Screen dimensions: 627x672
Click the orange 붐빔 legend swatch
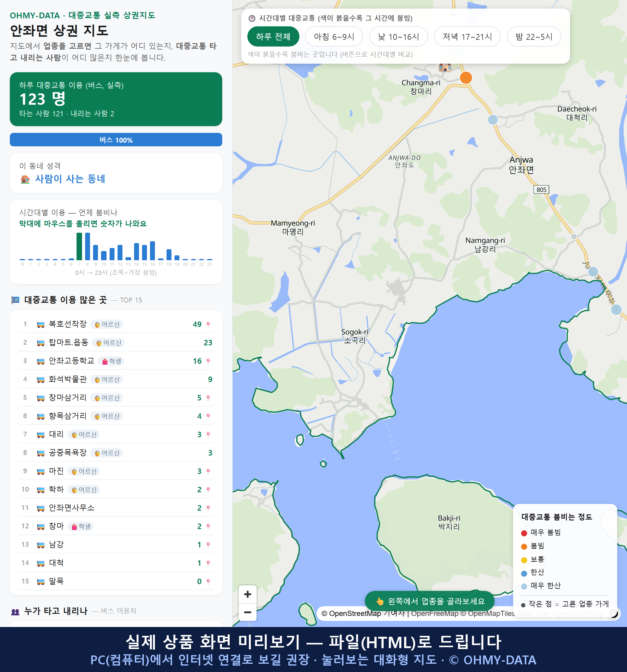(x=524, y=546)
